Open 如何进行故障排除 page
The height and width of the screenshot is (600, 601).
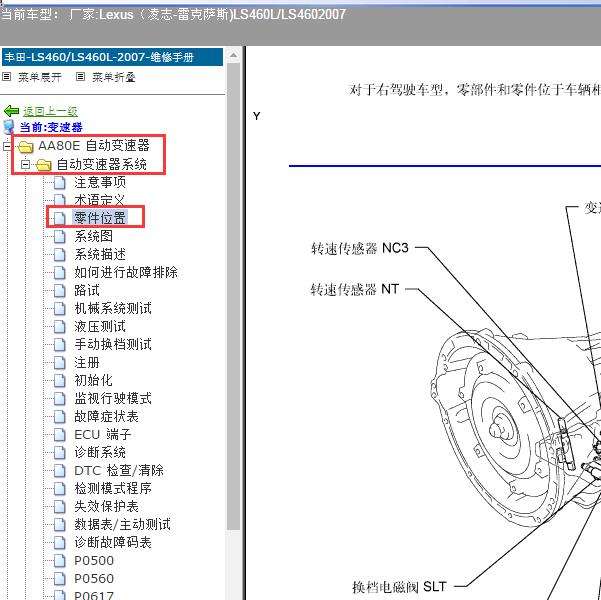(x=126, y=272)
